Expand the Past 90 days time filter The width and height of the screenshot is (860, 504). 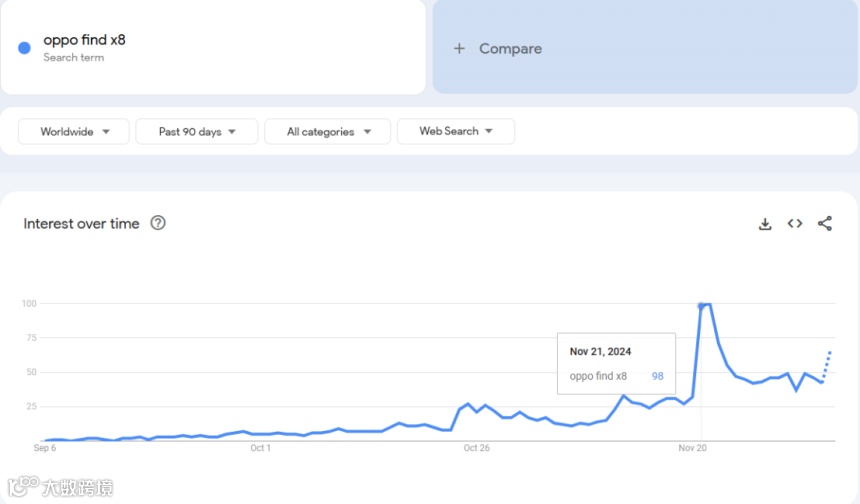(x=197, y=132)
